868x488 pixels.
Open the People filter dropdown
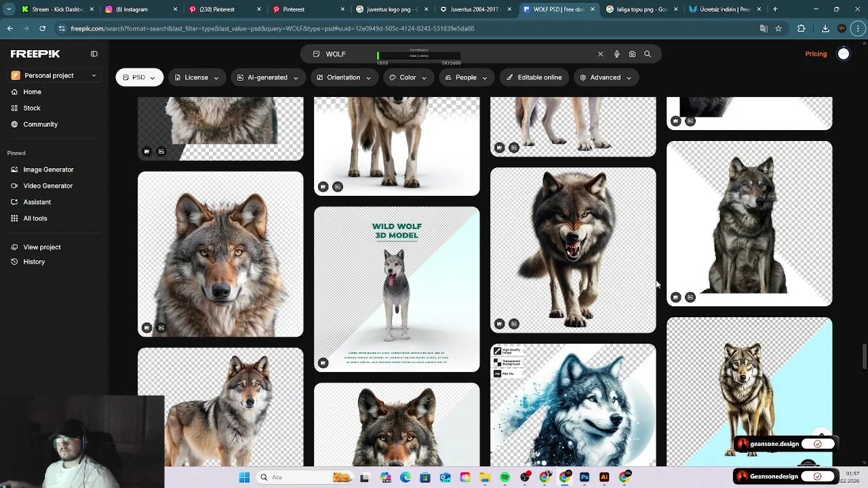click(x=466, y=77)
